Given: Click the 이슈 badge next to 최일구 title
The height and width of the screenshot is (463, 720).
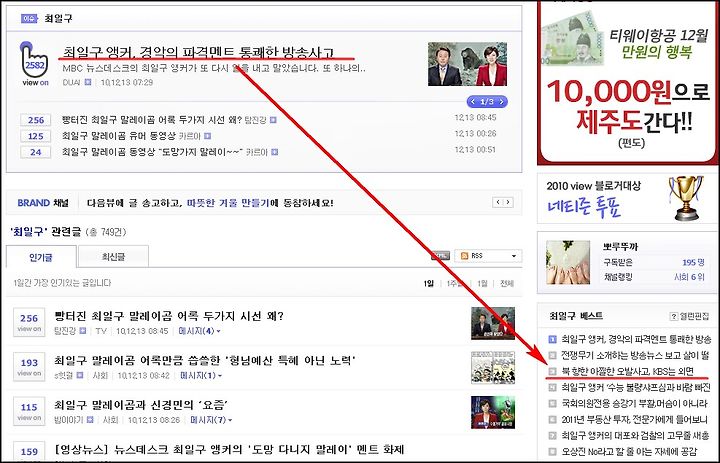Looking at the screenshot, I should click(x=29, y=19).
